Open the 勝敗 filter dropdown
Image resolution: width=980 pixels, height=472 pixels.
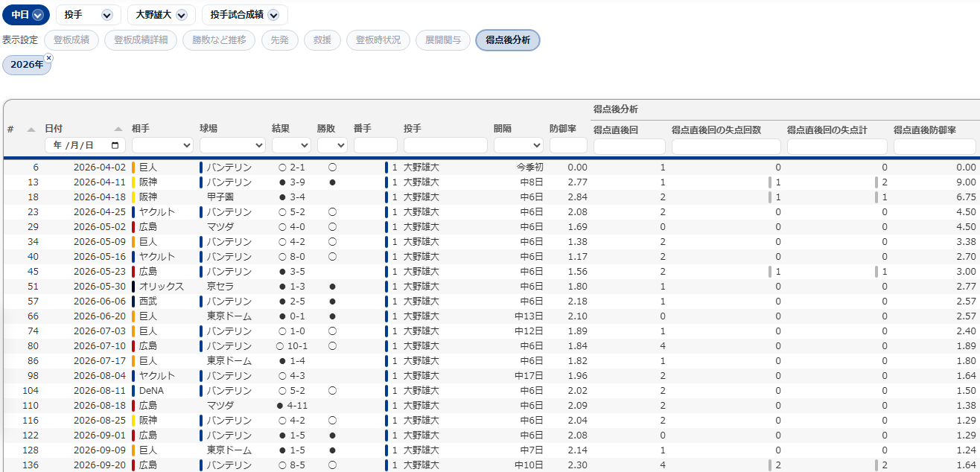332,145
